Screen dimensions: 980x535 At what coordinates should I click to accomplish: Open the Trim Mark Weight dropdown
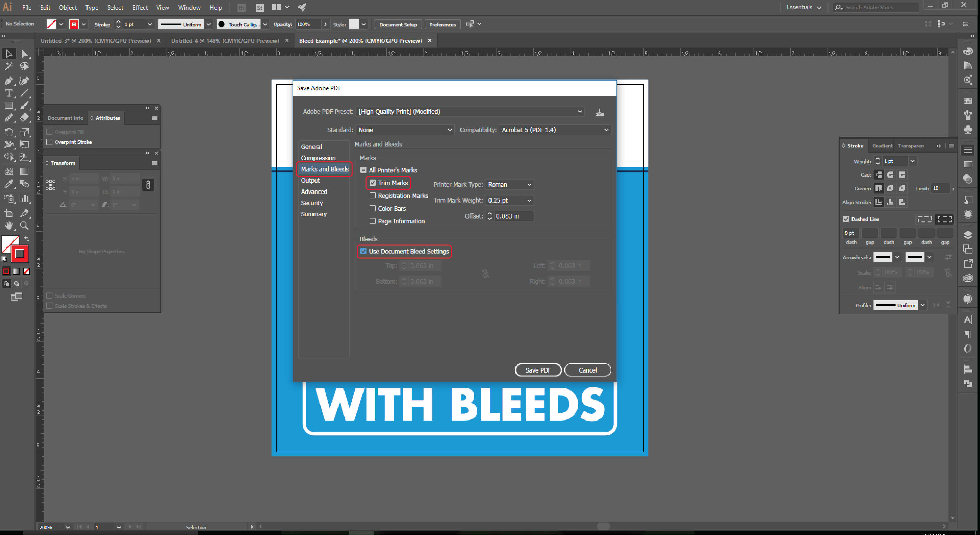[509, 200]
